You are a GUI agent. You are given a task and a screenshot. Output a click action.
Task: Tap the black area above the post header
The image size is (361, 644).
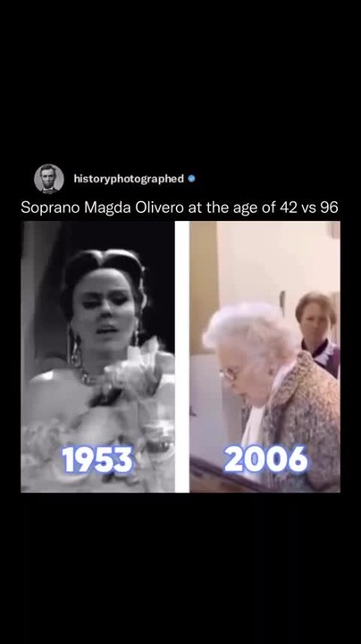(180, 78)
